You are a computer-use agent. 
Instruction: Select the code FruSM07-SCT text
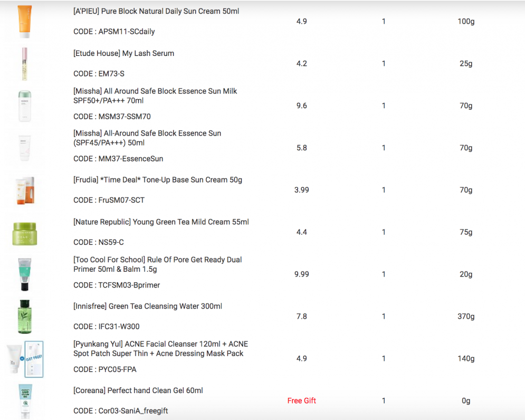[109, 201]
